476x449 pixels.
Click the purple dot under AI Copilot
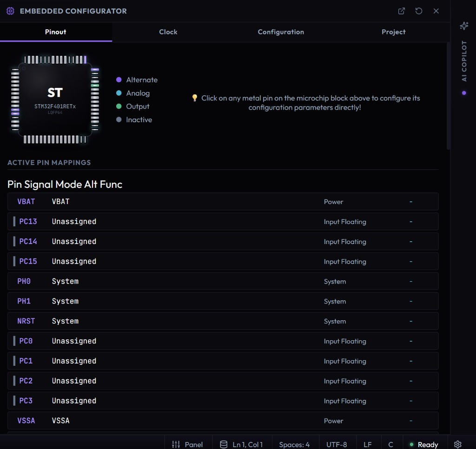(464, 93)
